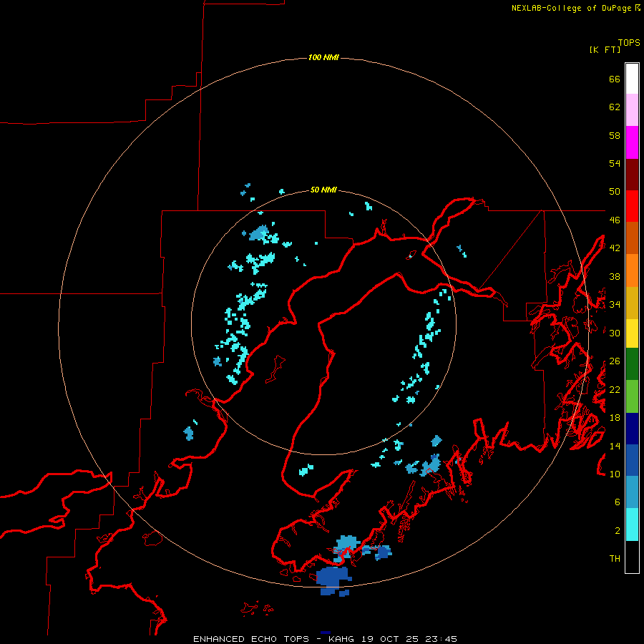
Task: Click the 2 value on the scale
Action: tap(618, 531)
